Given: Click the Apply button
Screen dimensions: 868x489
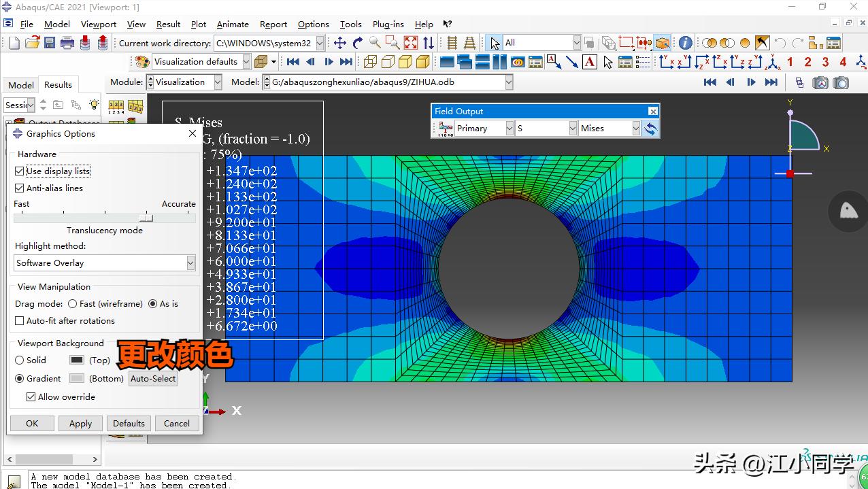Looking at the screenshot, I should pyautogui.click(x=80, y=424).
